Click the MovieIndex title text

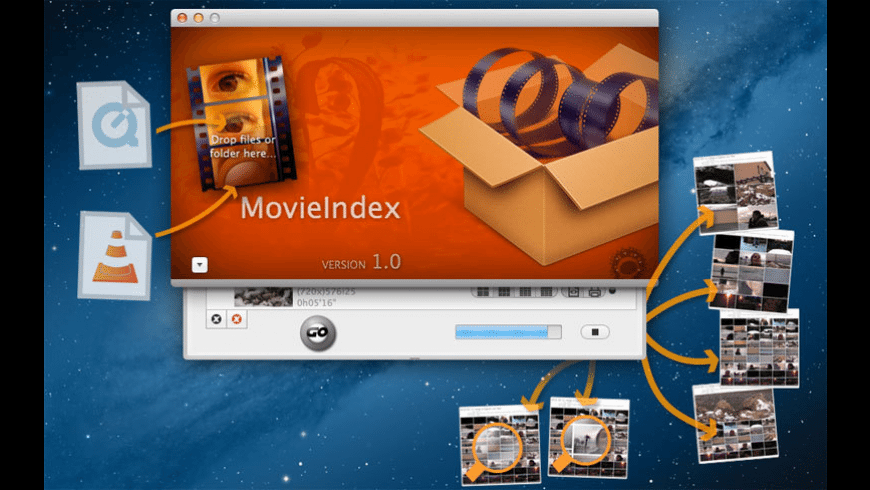tap(321, 208)
